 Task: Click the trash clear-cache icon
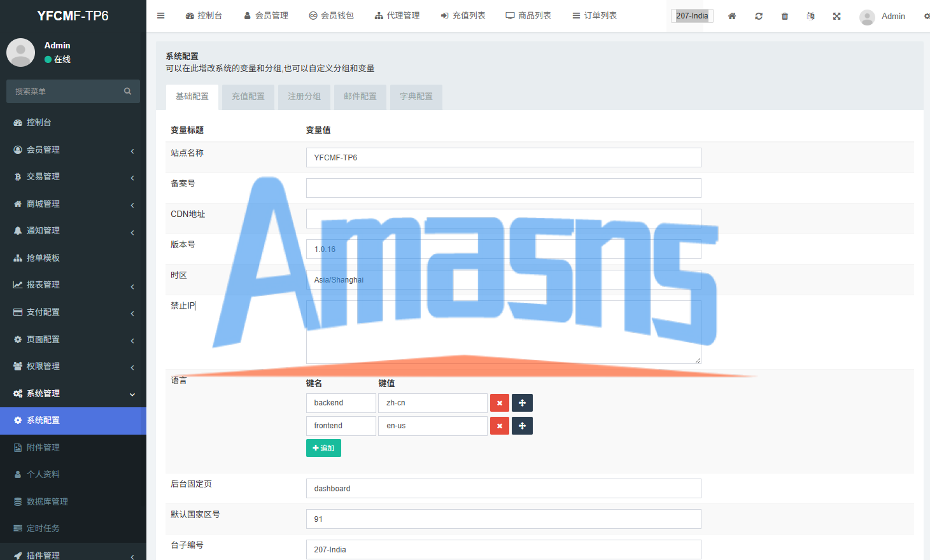coord(785,16)
